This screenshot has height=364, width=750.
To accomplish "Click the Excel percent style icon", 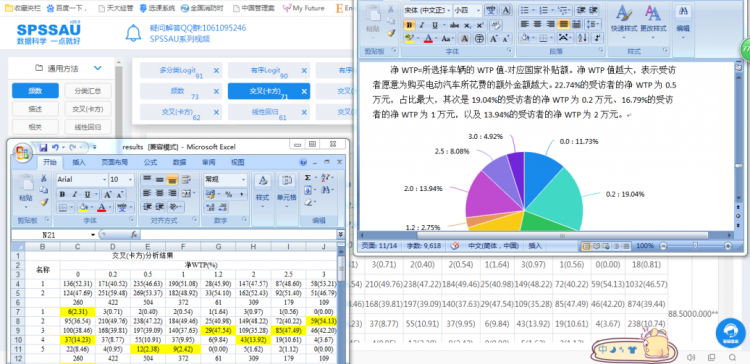I will coord(228,195).
